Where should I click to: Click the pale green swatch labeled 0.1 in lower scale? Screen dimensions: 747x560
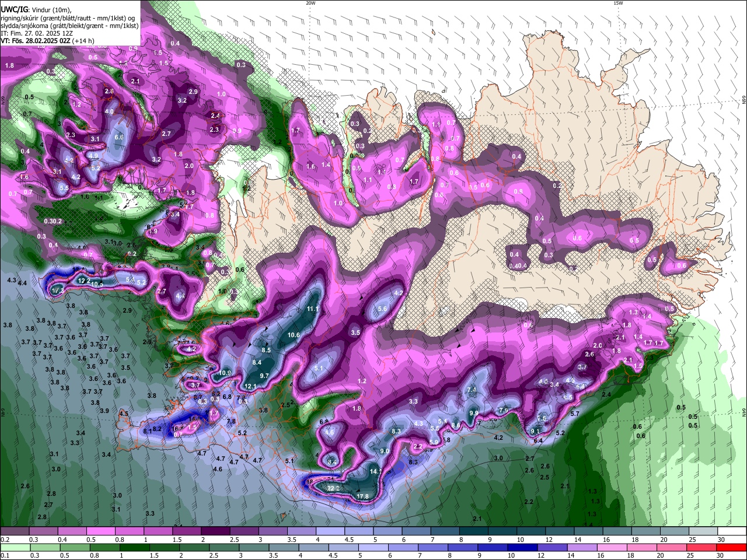click(15, 547)
